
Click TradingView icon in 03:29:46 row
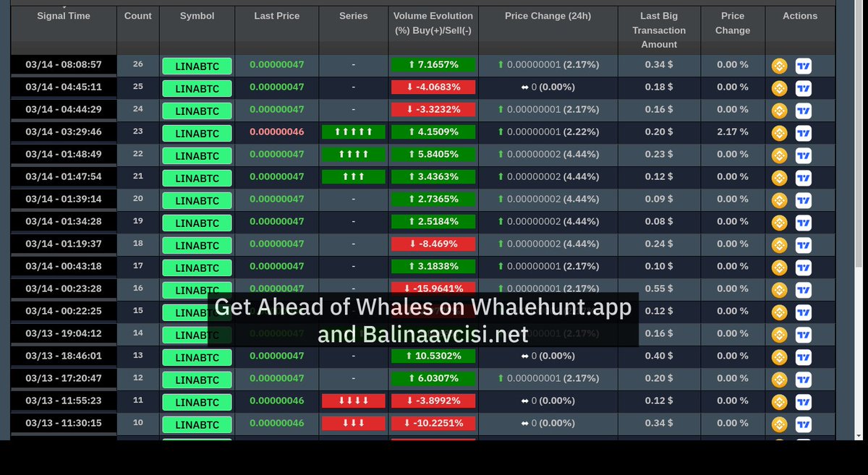[x=803, y=133]
